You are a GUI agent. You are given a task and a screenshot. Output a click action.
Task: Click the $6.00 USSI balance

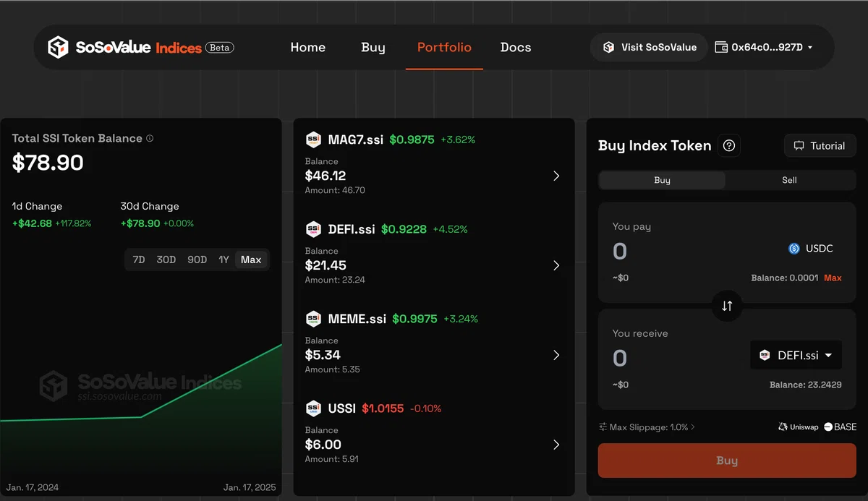[x=323, y=445]
